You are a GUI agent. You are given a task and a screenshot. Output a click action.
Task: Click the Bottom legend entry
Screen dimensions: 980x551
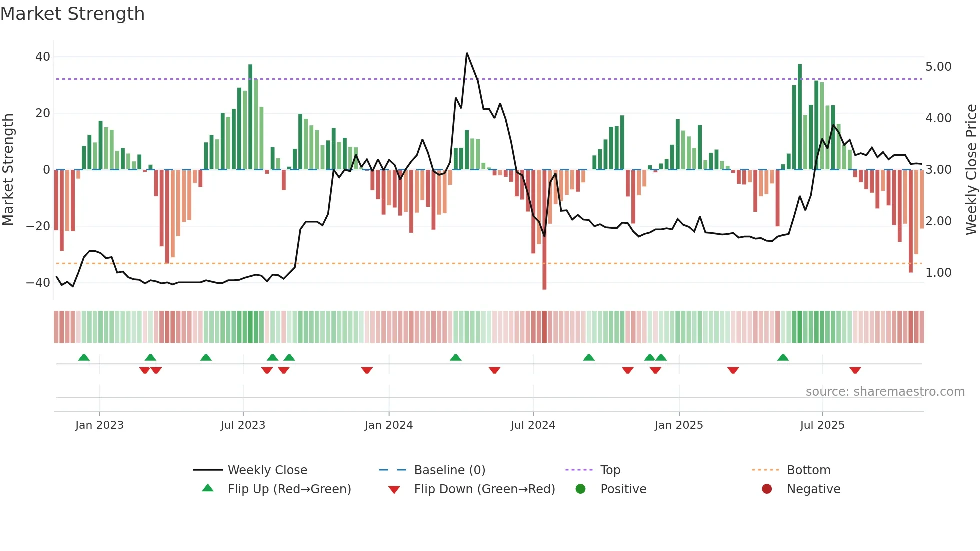click(x=808, y=470)
